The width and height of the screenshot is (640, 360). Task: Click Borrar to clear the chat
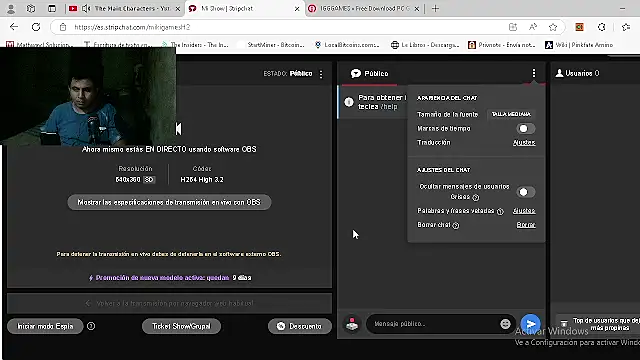(x=526, y=225)
